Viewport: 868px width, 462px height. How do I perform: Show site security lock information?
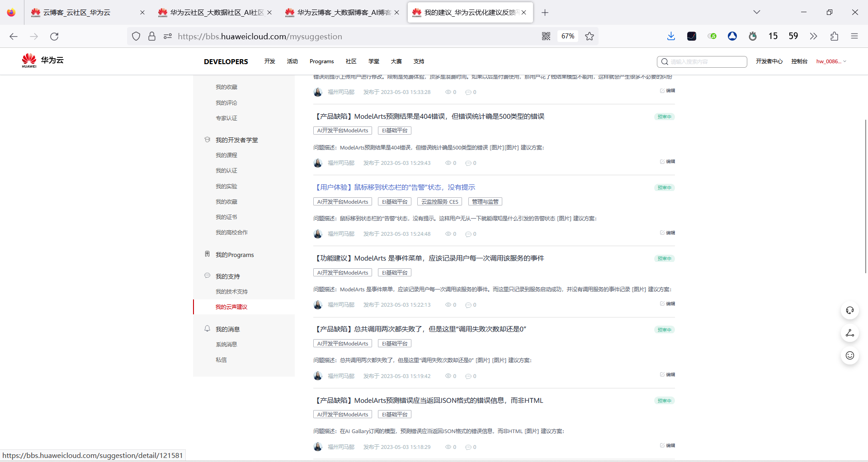(152, 36)
